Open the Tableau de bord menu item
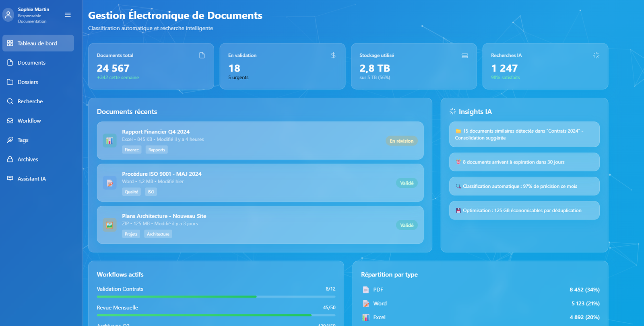Image resolution: width=644 pixels, height=326 pixels. pos(38,43)
